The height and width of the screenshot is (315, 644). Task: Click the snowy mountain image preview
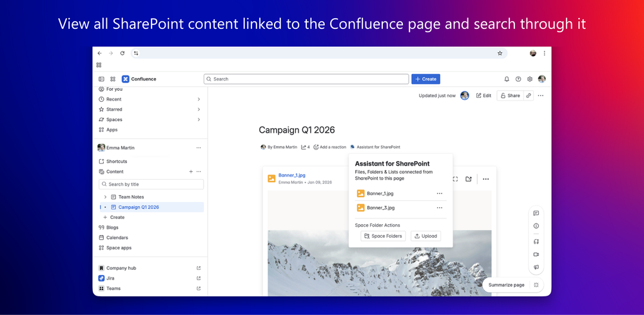click(x=380, y=263)
